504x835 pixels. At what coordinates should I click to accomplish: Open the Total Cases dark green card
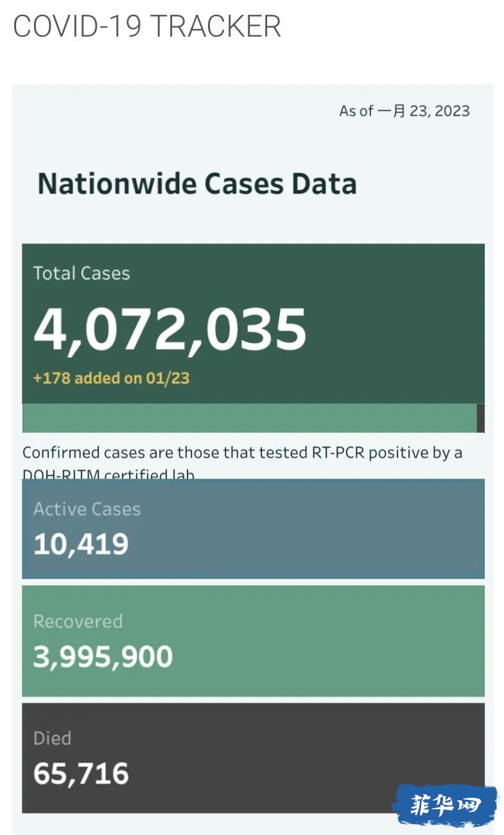[253, 323]
